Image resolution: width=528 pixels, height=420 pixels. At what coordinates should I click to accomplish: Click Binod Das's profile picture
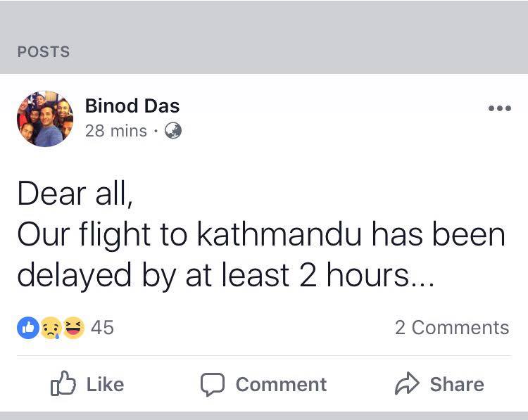(45, 119)
